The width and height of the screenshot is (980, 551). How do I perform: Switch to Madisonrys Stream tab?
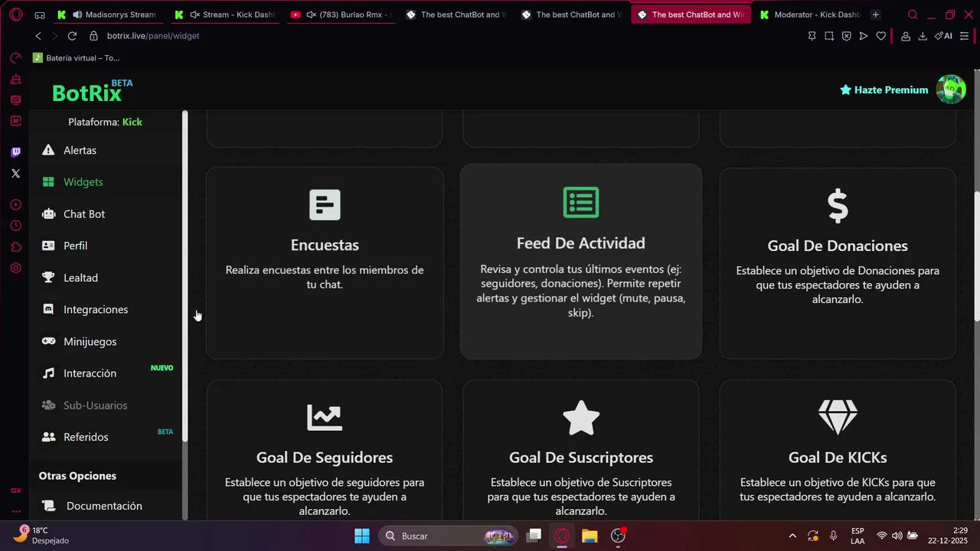[109, 15]
